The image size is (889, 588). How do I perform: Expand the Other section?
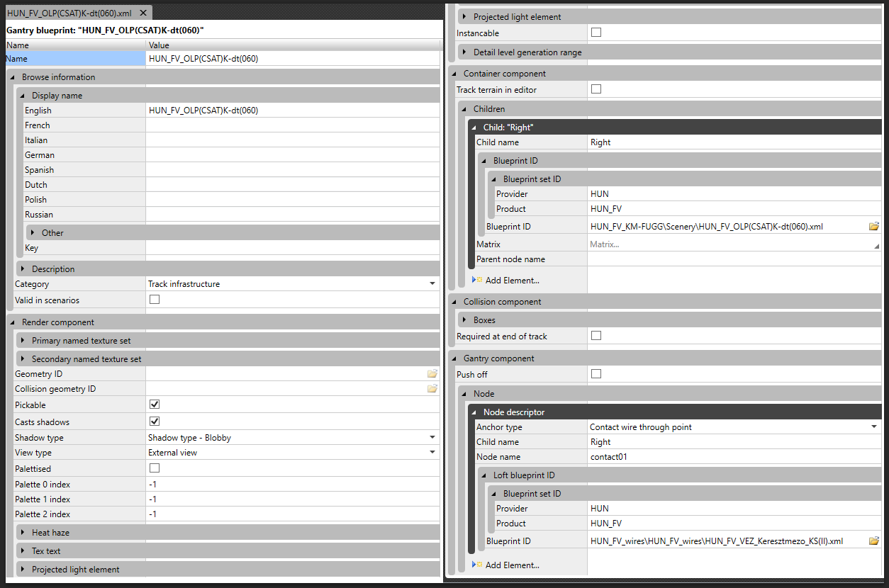tap(33, 233)
